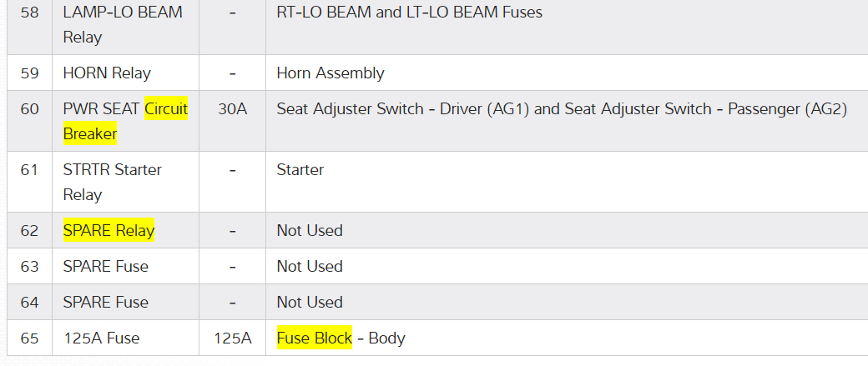Click row number 65 cell

coord(29,338)
